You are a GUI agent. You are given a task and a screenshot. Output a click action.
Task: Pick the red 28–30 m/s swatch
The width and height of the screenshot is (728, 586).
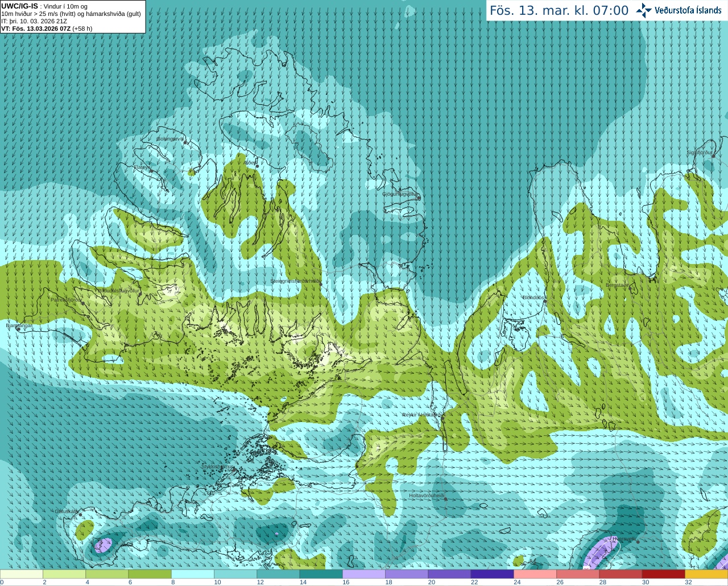point(621,574)
